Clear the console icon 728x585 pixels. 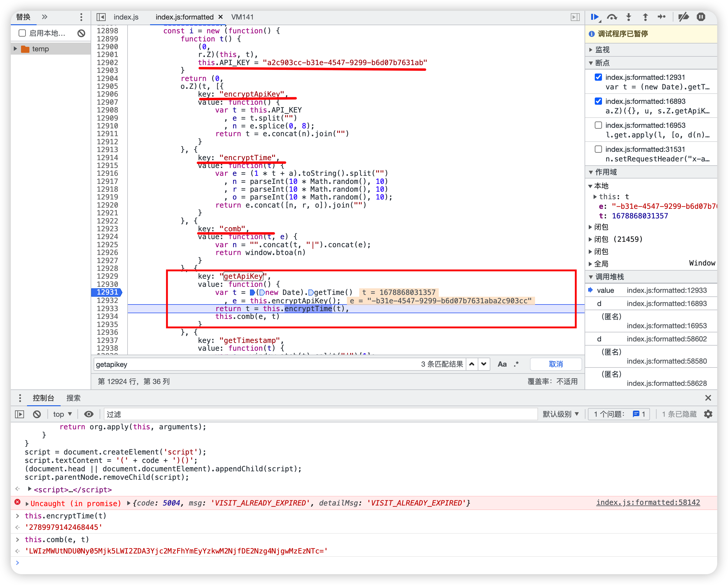37,414
